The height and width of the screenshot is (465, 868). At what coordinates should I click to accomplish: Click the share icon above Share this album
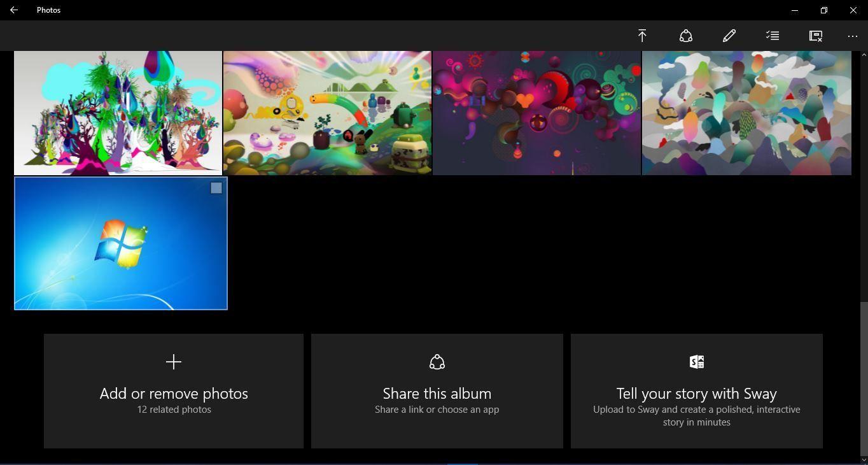click(437, 362)
